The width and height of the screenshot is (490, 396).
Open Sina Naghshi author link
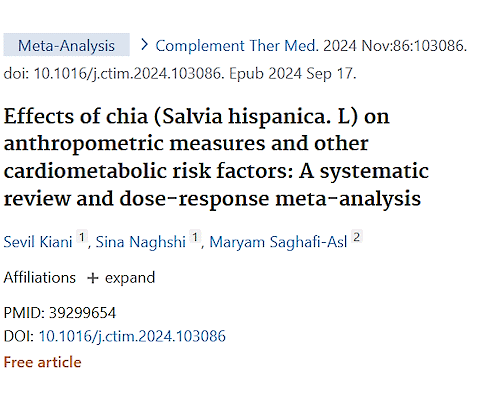pos(141,242)
